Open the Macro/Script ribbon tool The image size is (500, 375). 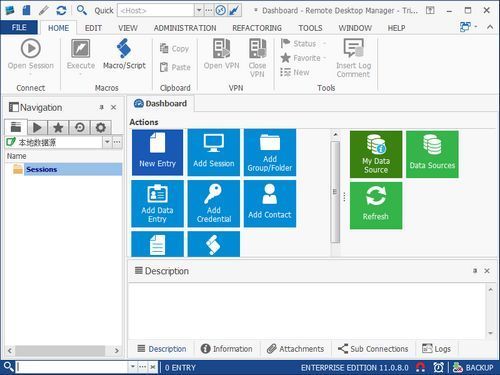124,54
